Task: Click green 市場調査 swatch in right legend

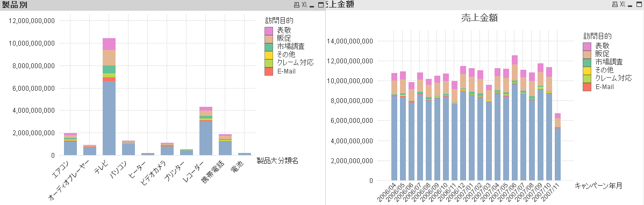Action: click(x=587, y=62)
